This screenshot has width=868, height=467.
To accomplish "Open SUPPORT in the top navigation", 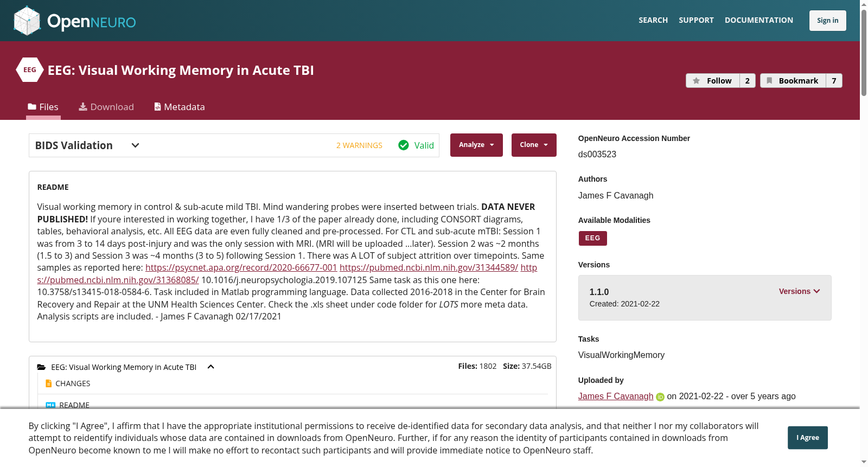I will click(x=696, y=21).
